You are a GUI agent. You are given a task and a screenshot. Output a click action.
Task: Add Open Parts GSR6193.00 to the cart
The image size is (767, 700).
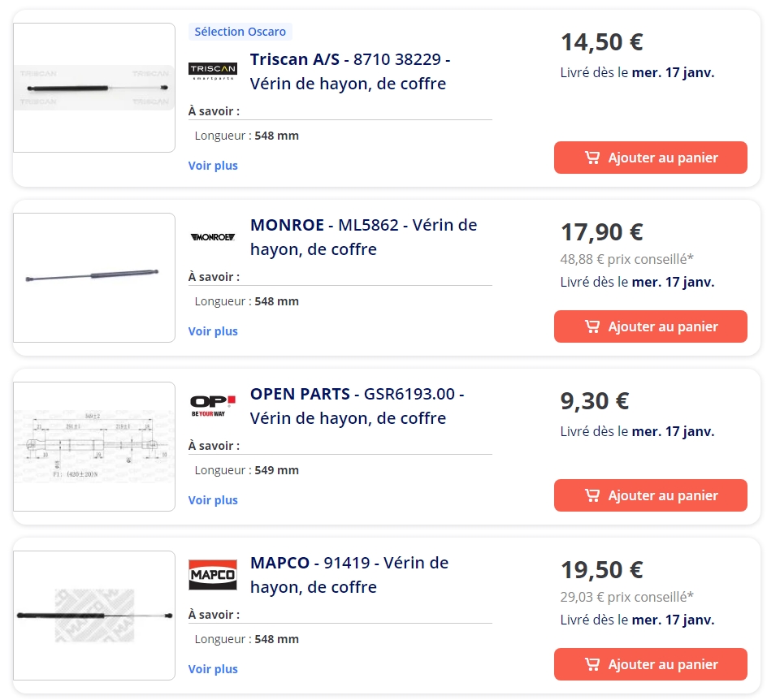tap(650, 495)
